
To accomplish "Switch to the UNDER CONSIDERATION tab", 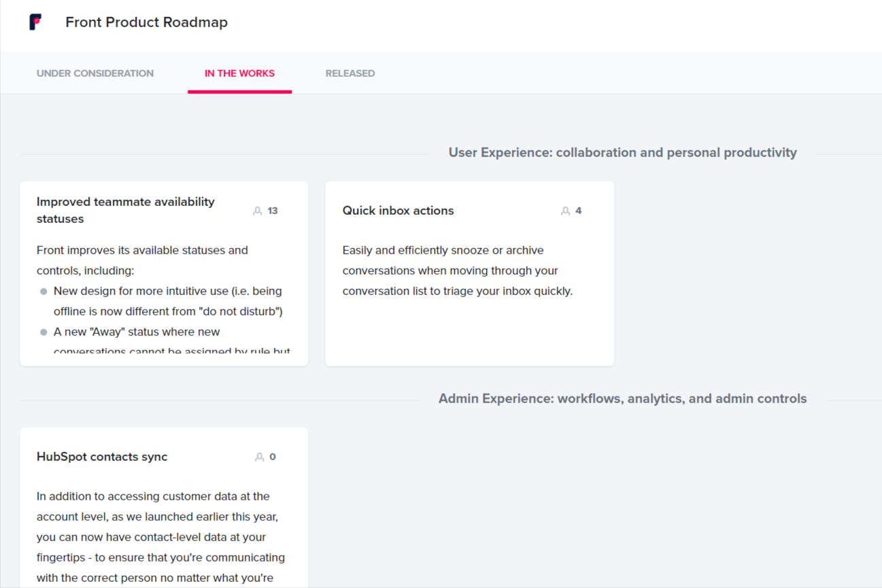I will coord(95,73).
